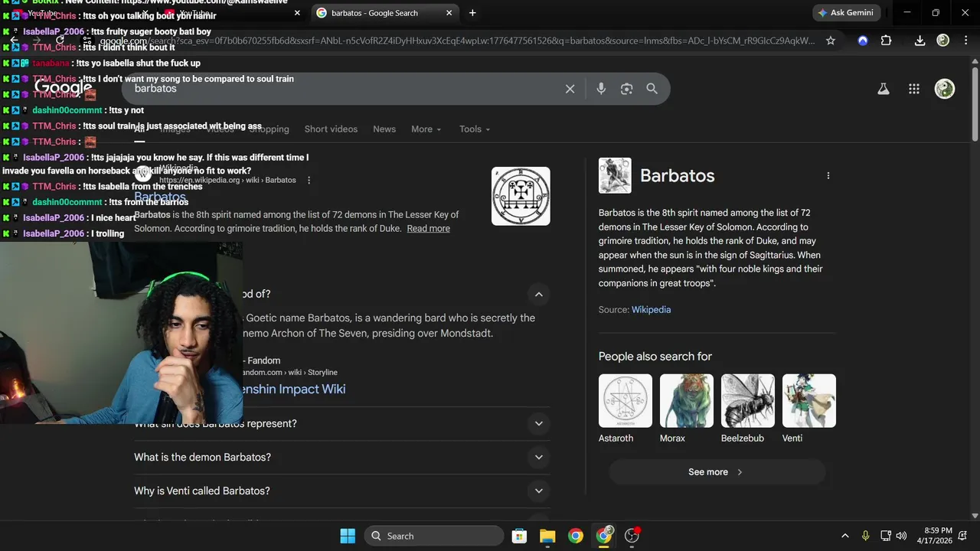Bookmark this page with the star icon

pyautogui.click(x=831, y=41)
